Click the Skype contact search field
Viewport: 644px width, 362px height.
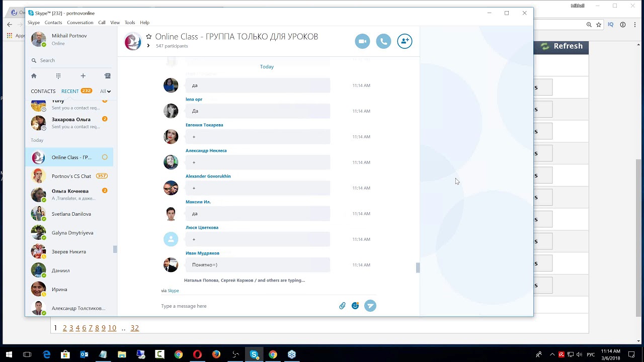[70, 60]
